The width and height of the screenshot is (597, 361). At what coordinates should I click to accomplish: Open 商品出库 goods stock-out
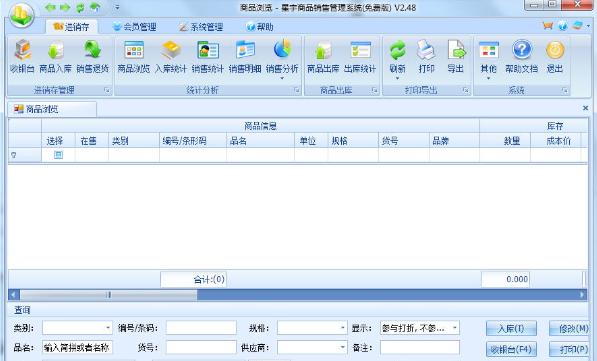[323, 57]
